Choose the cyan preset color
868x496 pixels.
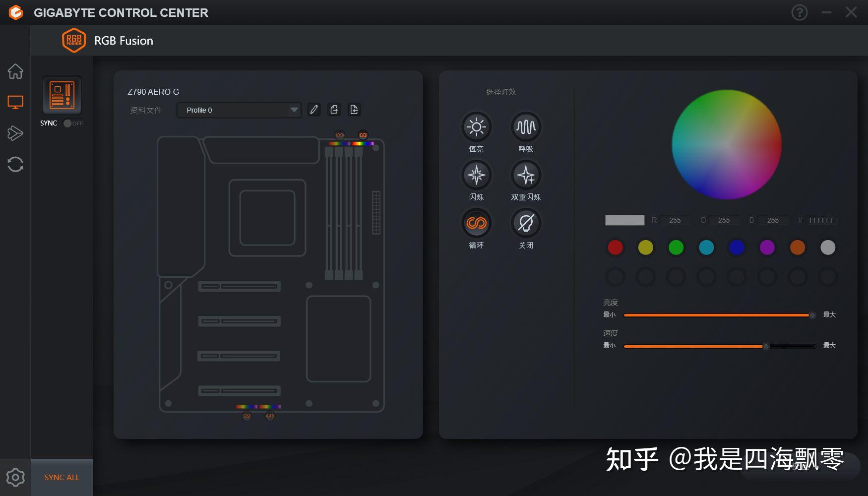pyautogui.click(x=706, y=248)
